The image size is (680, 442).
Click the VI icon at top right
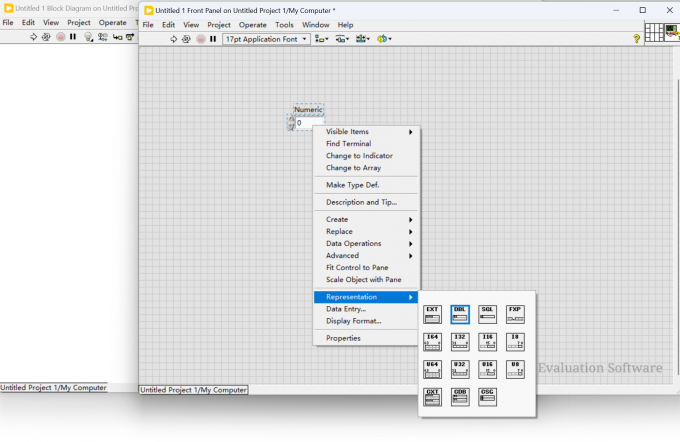pos(672,32)
